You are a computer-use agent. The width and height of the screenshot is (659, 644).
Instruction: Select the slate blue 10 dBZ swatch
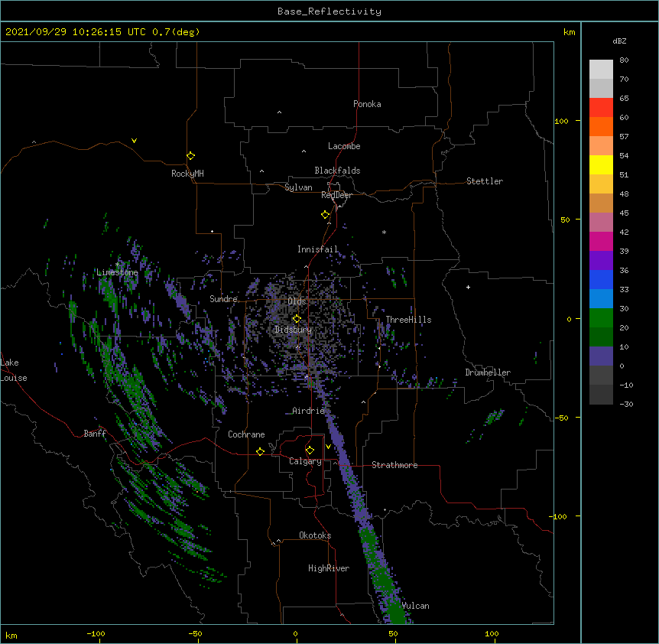pos(601,356)
